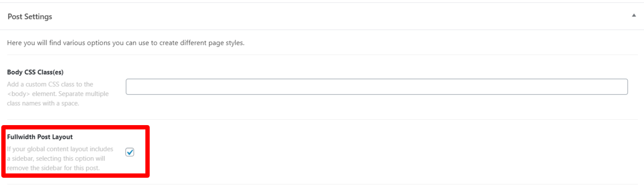Collapse the Post Settings panel arrow
The image size is (644, 195).
tap(634, 16)
